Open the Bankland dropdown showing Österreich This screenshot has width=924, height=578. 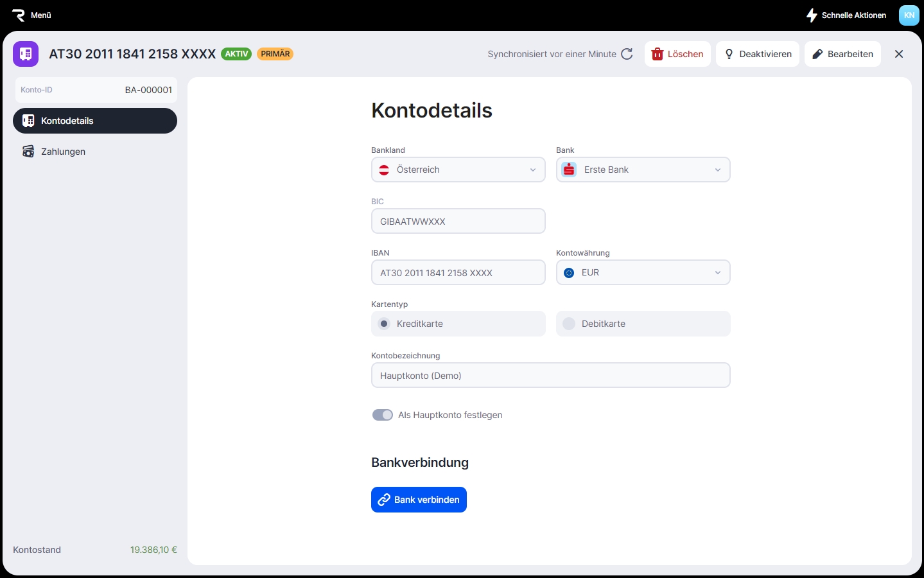click(458, 170)
